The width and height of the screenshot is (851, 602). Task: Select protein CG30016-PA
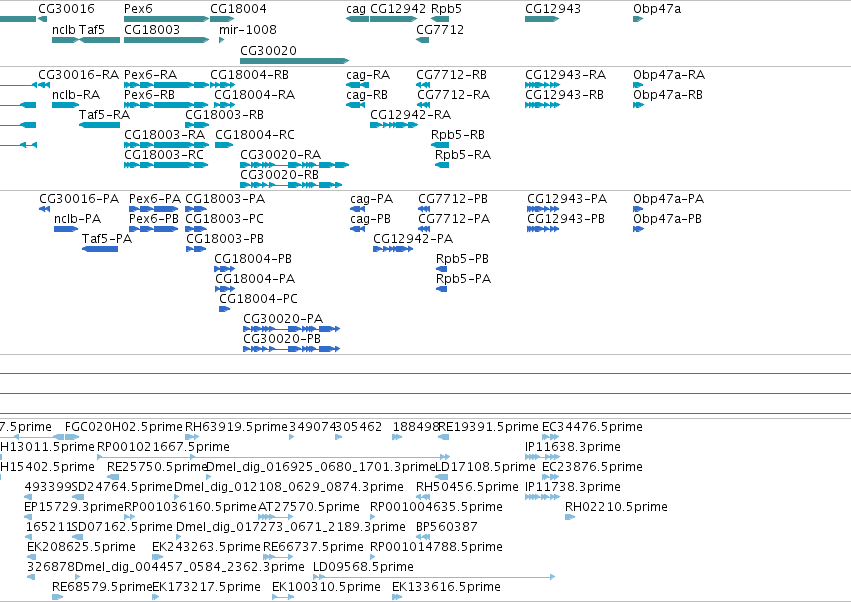pos(45,209)
